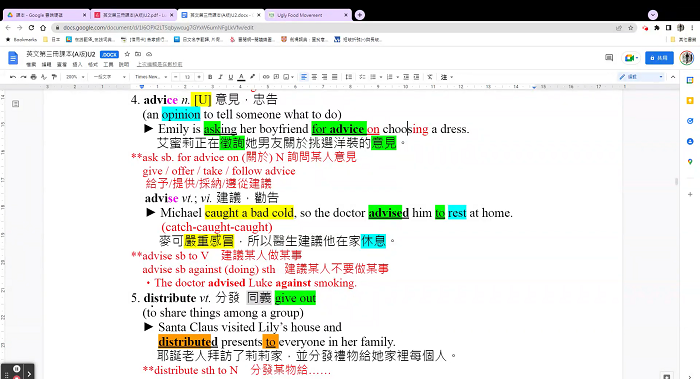
Task: Justify the text
Action: [x=335, y=77]
